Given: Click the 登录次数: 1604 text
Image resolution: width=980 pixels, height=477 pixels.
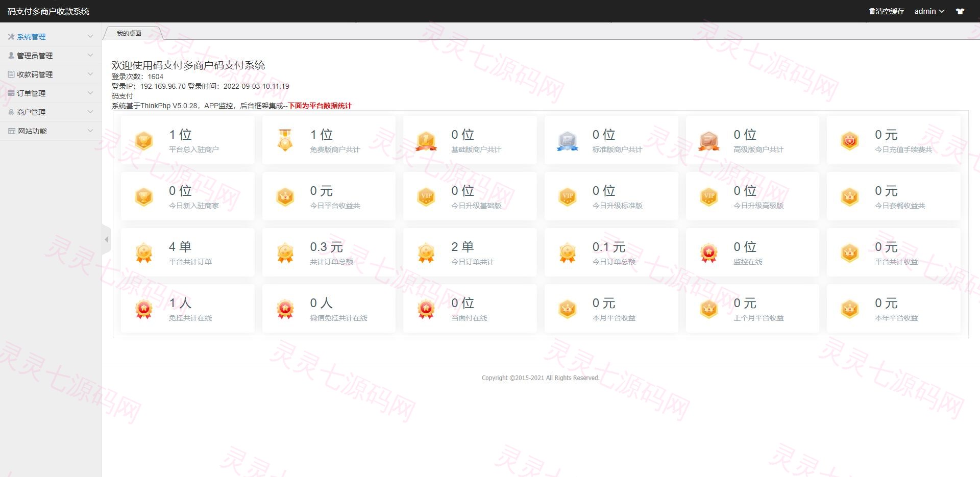Looking at the screenshot, I should pyautogui.click(x=137, y=77).
